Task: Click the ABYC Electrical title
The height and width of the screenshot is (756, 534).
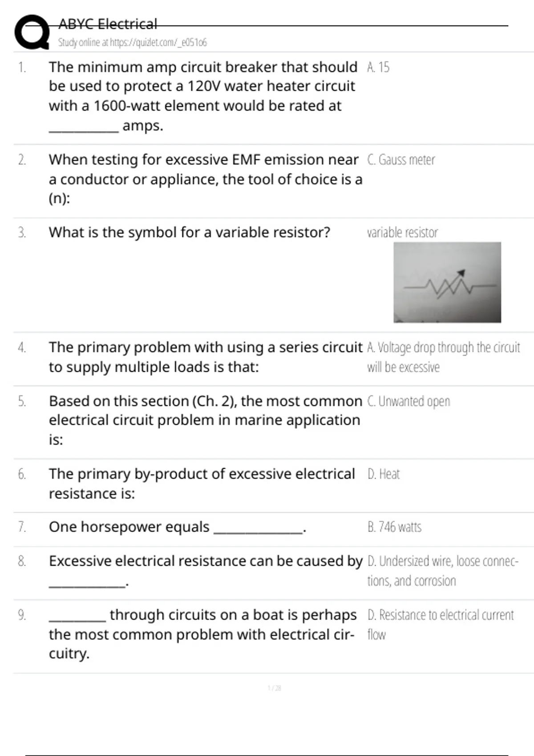Action: click(108, 24)
